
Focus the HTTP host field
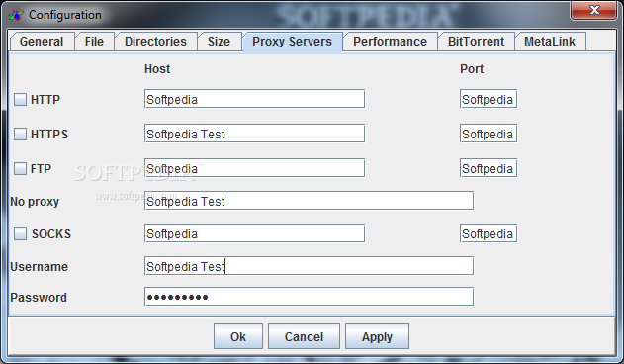pos(254,99)
